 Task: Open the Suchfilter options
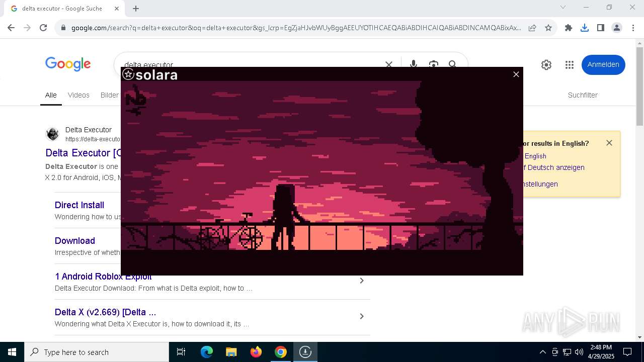coord(583,95)
